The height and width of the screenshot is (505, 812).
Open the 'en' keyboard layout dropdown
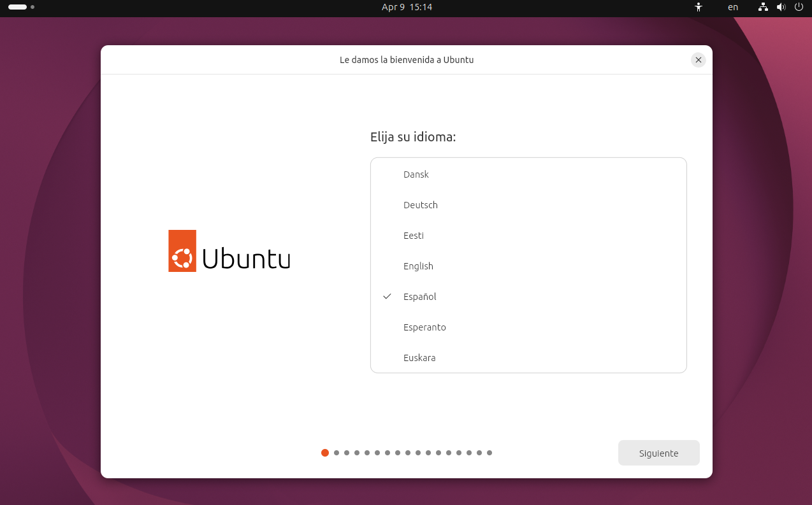coord(733,7)
